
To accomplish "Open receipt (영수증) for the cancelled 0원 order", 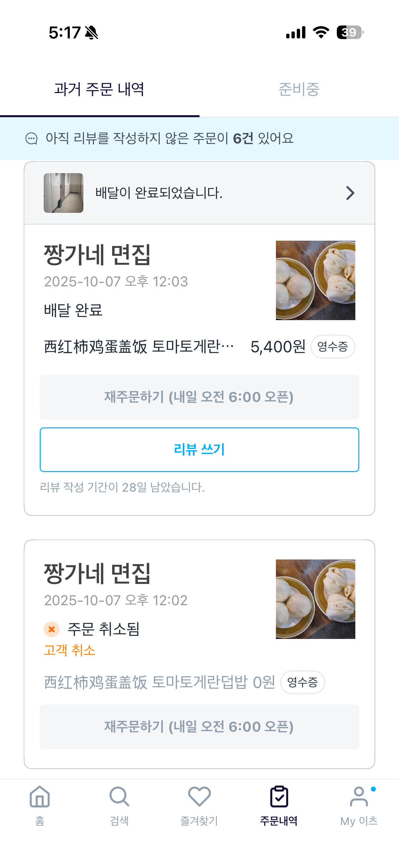I will pyautogui.click(x=302, y=682).
